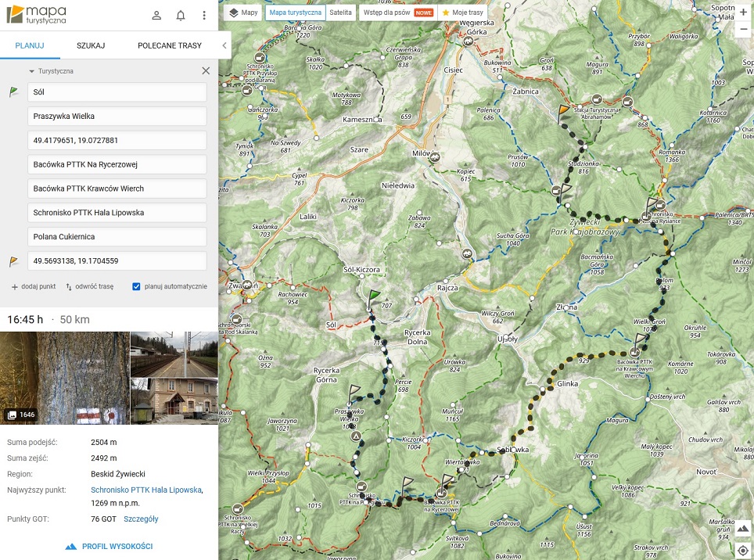Click the locate my position icon

click(743, 551)
